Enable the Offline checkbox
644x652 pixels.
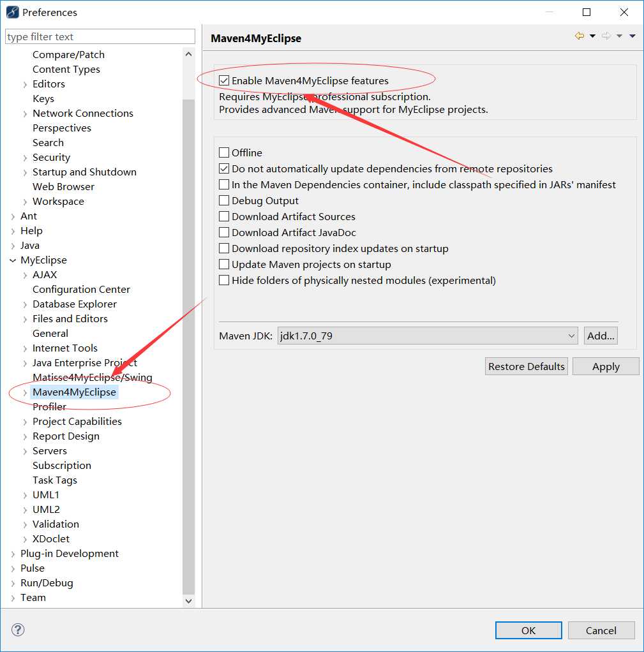point(224,152)
